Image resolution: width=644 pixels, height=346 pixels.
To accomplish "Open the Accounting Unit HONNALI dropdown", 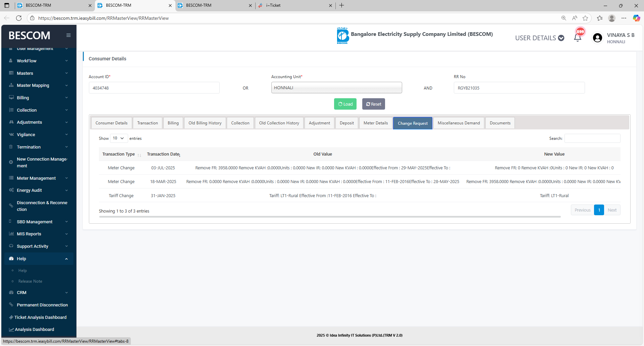I will pyautogui.click(x=336, y=88).
